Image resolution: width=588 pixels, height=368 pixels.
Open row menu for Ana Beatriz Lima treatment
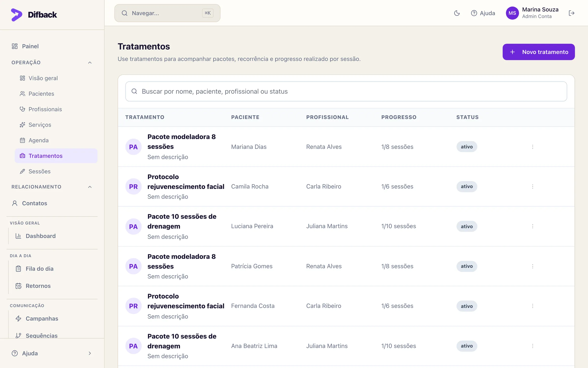533,346
